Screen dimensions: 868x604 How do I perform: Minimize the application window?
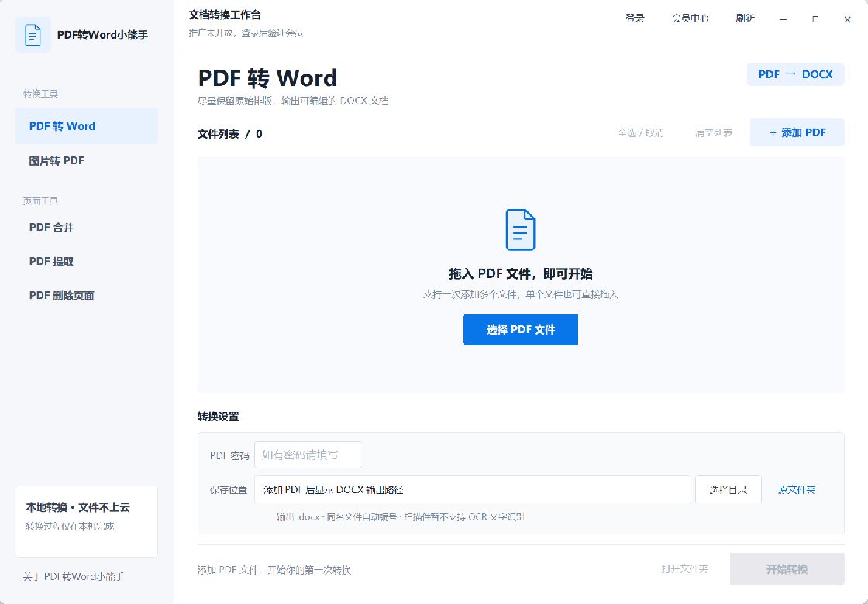coord(784,19)
